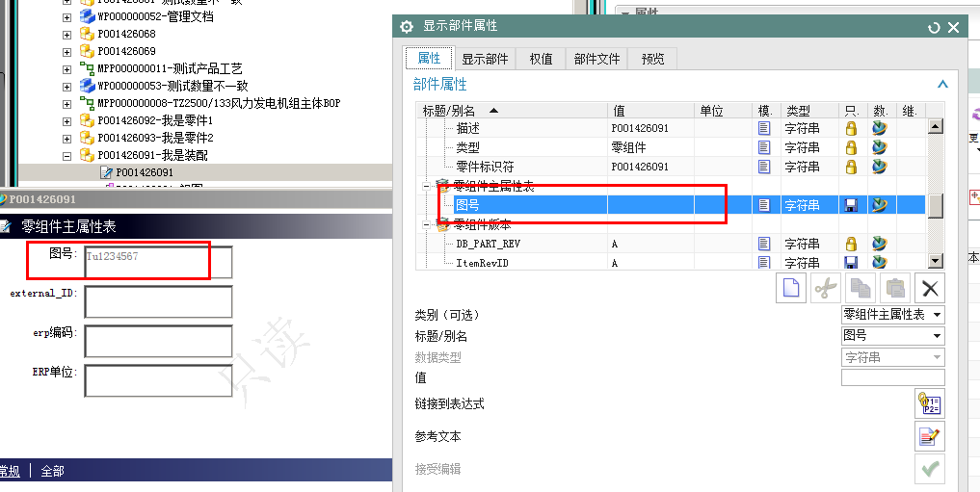Click the 值 input field
980x492 pixels.
point(893,377)
